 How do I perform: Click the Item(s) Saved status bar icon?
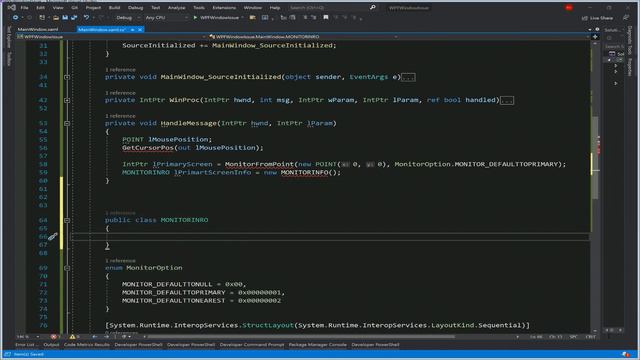tap(7, 354)
